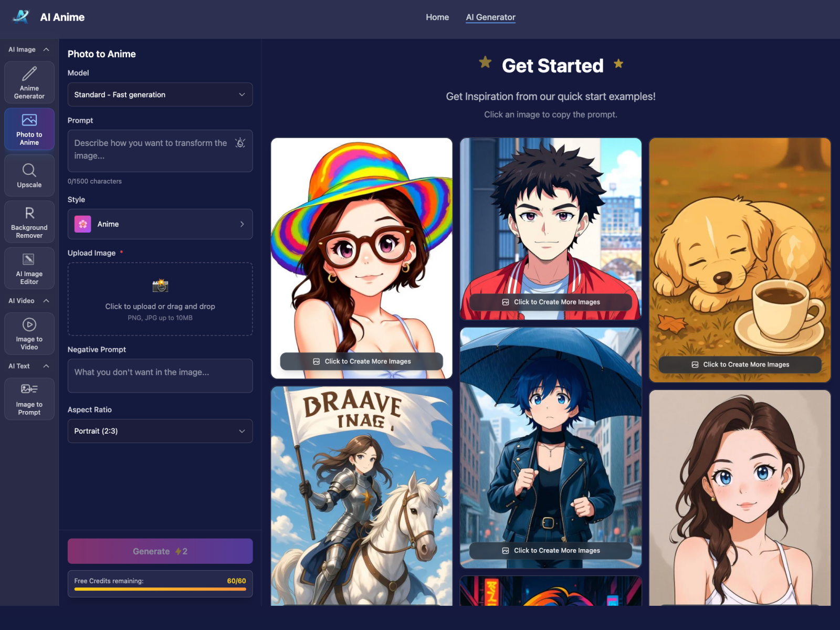Collapse the AI Image sidebar section
The height and width of the screenshot is (630, 840).
pos(47,49)
